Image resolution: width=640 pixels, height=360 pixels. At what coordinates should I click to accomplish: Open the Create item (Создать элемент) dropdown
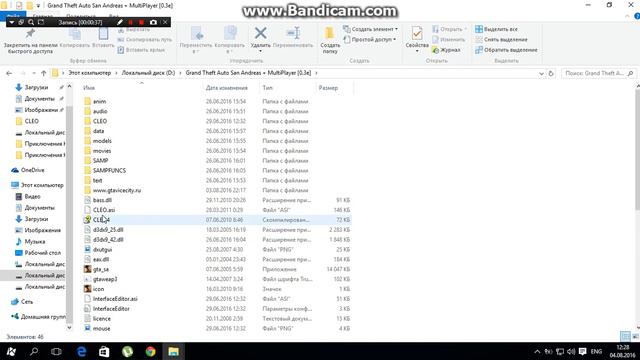point(371,29)
